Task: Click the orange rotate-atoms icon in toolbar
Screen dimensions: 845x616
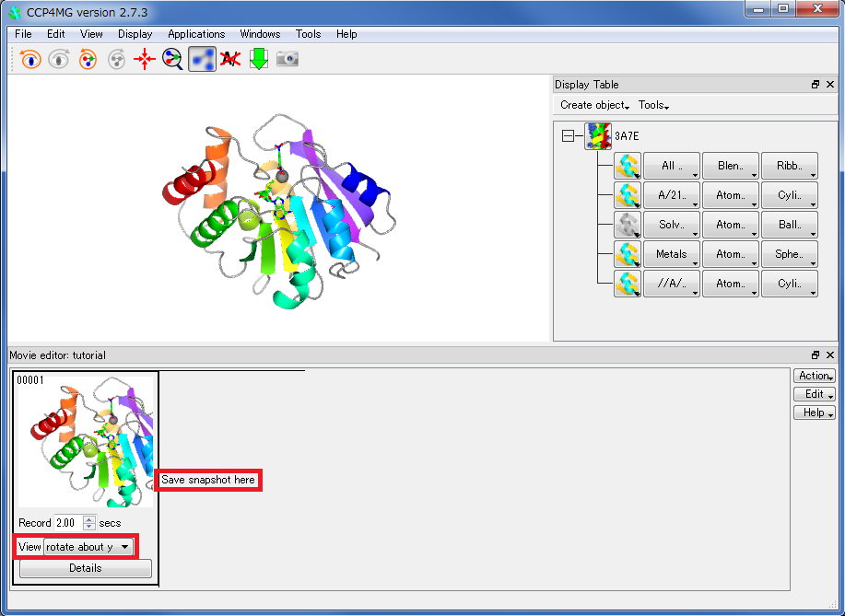Action: pyautogui.click(x=88, y=59)
